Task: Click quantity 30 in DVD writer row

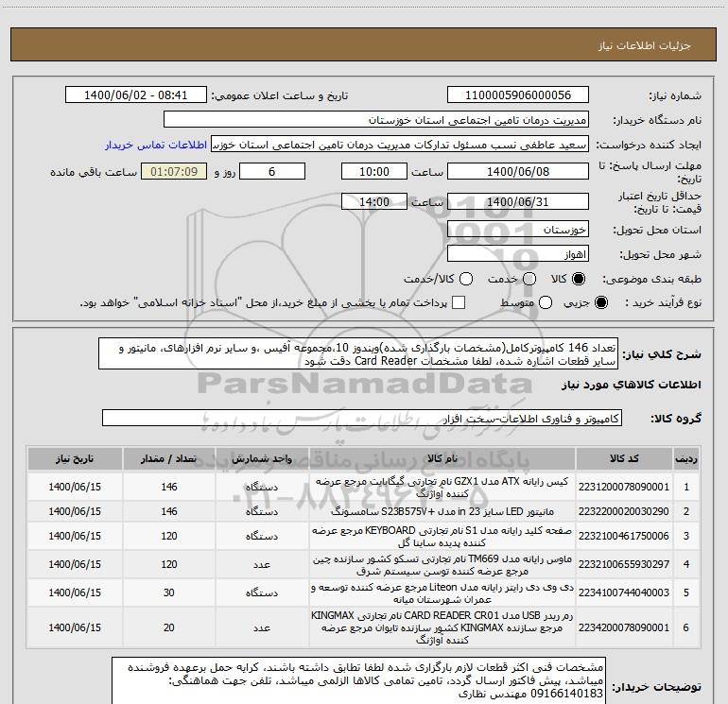Action: point(169,592)
